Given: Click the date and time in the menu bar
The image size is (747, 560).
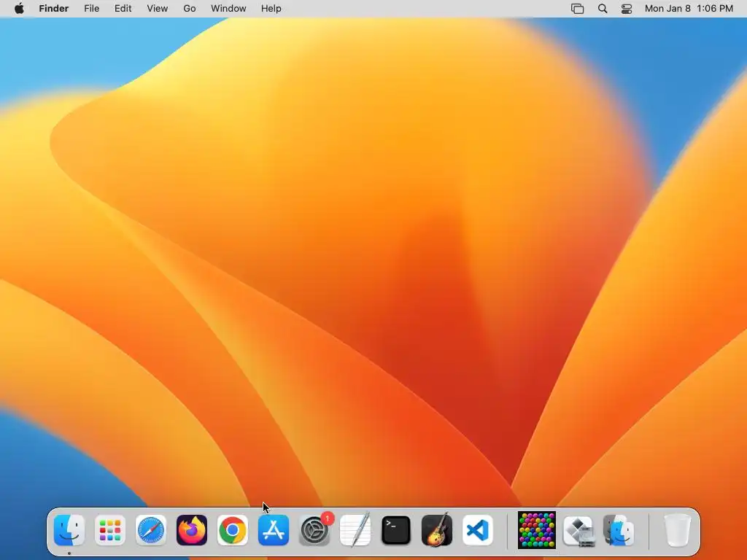Looking at the screenshot, I should click(x=689, y=9).
